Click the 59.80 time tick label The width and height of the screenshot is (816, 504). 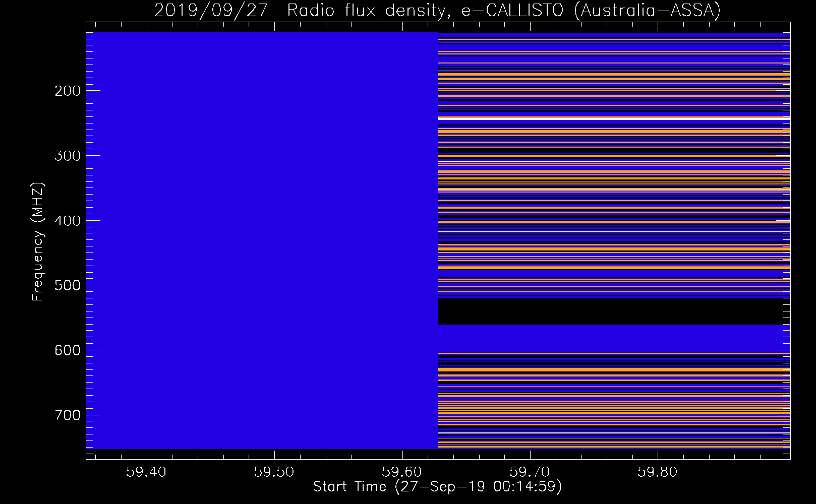point(658,472)
